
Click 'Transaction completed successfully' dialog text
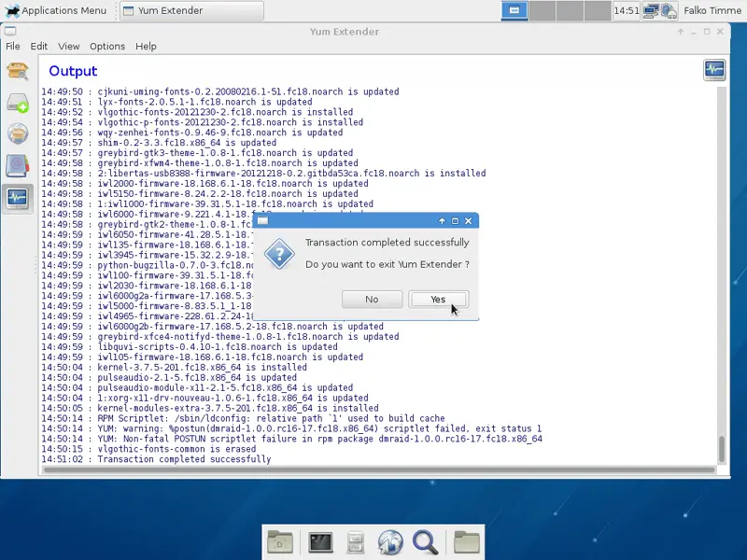click(388, 243)
